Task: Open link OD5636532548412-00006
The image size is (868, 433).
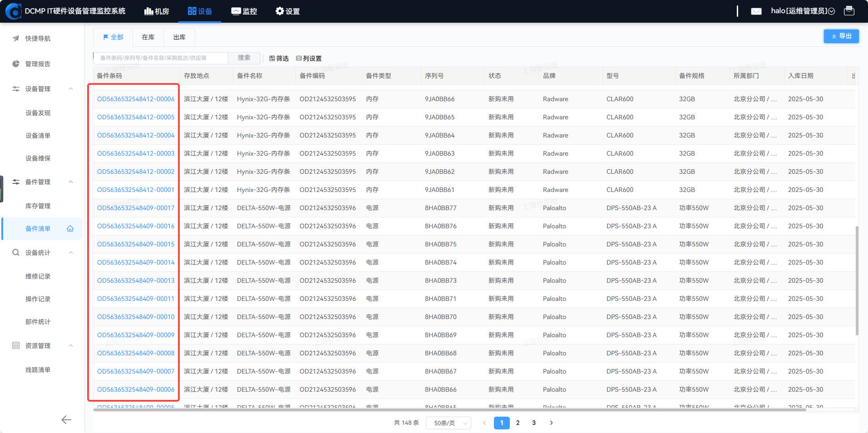Action: [x=136, y=99]
